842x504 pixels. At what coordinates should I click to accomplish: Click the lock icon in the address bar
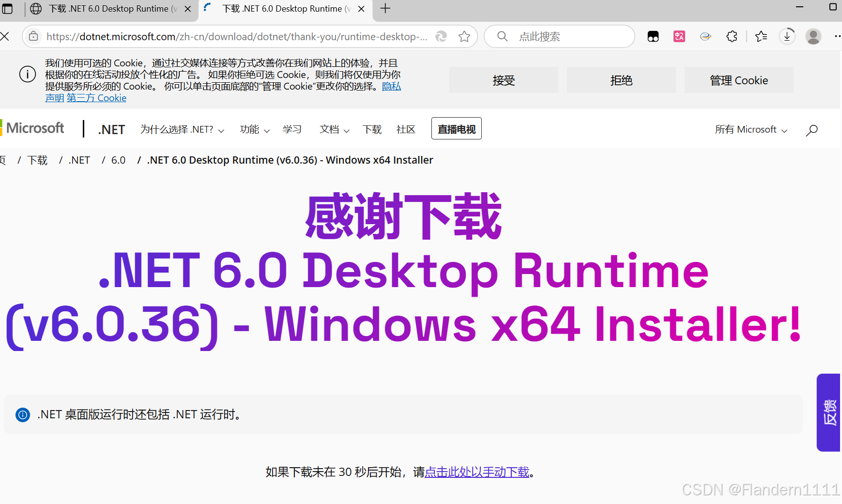tap(33, 36)
